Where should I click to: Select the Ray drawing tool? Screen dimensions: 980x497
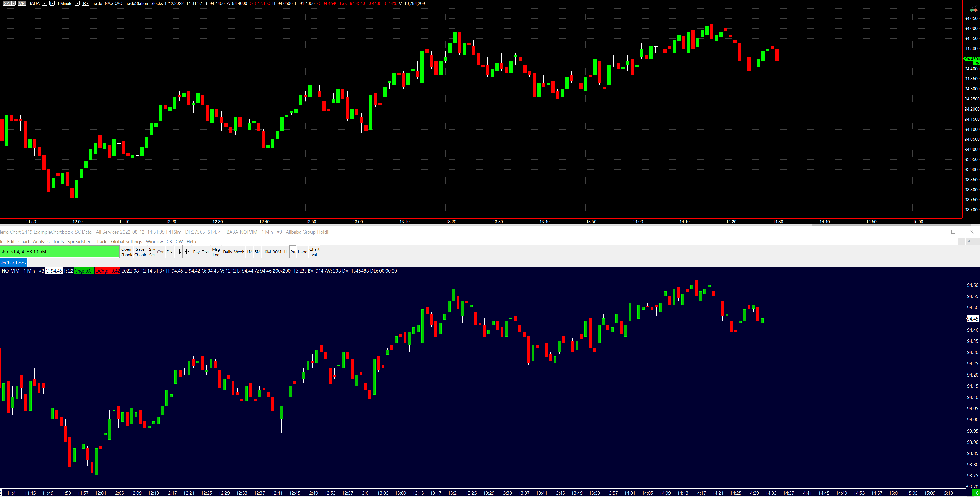click(x=196, y=252)
